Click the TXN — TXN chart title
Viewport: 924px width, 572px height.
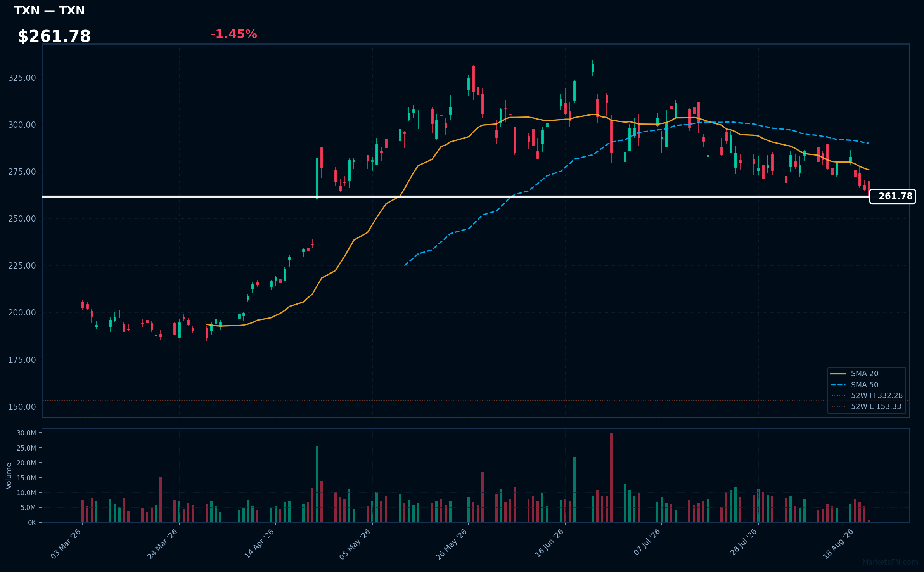(x=49, y=10)
